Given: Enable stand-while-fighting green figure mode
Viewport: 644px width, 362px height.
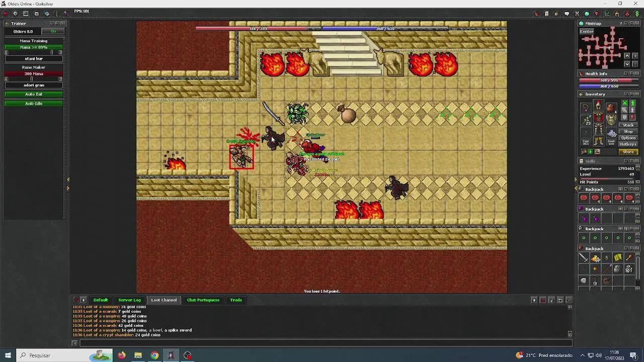Looking at the screenshot, I should 632,103.
